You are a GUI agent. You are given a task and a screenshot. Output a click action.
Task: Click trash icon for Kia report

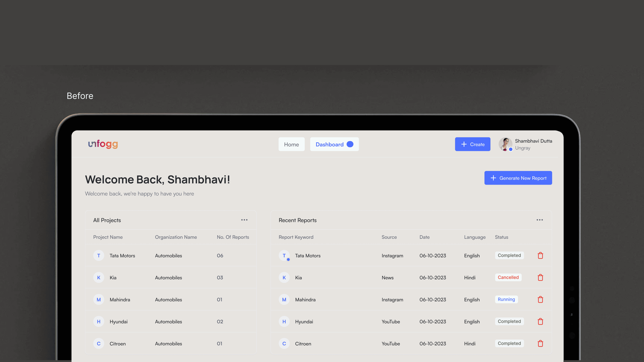click(x=540, y=277)
